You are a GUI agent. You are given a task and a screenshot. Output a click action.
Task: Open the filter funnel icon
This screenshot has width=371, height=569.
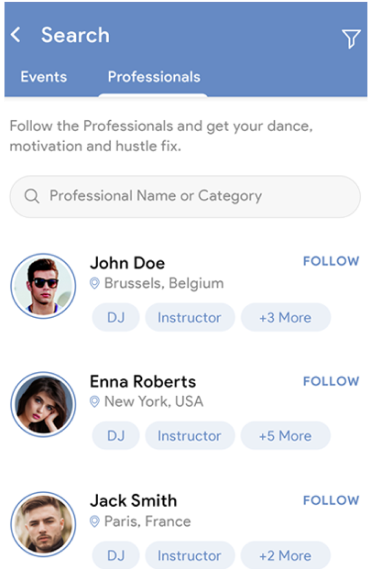351,38
